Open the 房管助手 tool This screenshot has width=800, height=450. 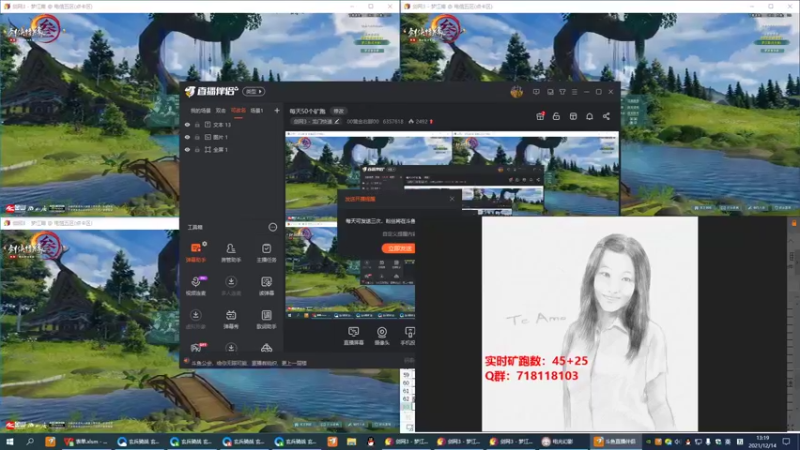point(231,252)
